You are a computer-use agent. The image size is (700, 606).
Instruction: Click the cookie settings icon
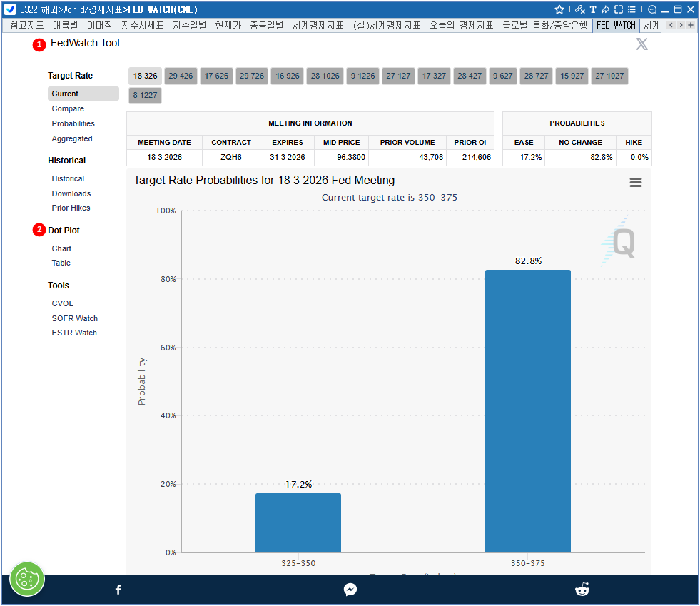pyautogui.click(x=27, y=579)
